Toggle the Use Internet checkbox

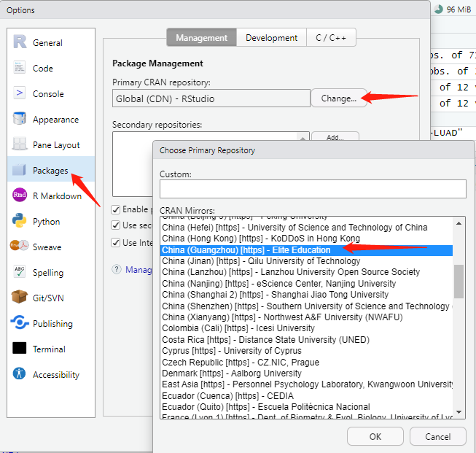click(115, 243)
